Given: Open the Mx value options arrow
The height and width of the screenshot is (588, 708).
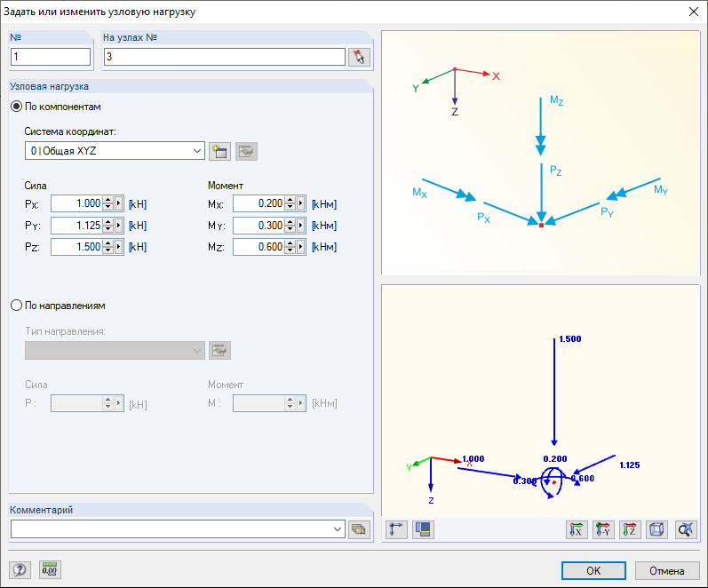Looking at the screenshot, I should tap(301, 203).
